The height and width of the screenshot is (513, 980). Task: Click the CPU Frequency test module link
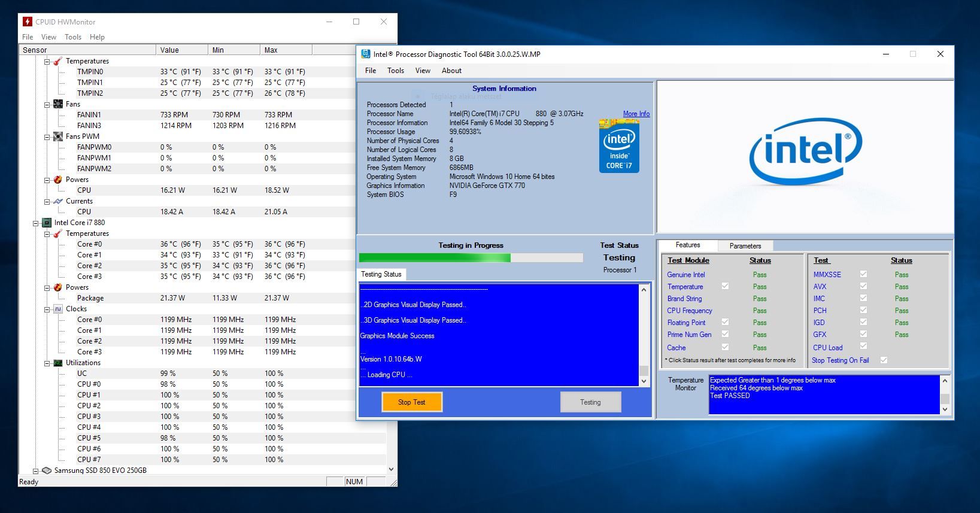click(690, 311)
